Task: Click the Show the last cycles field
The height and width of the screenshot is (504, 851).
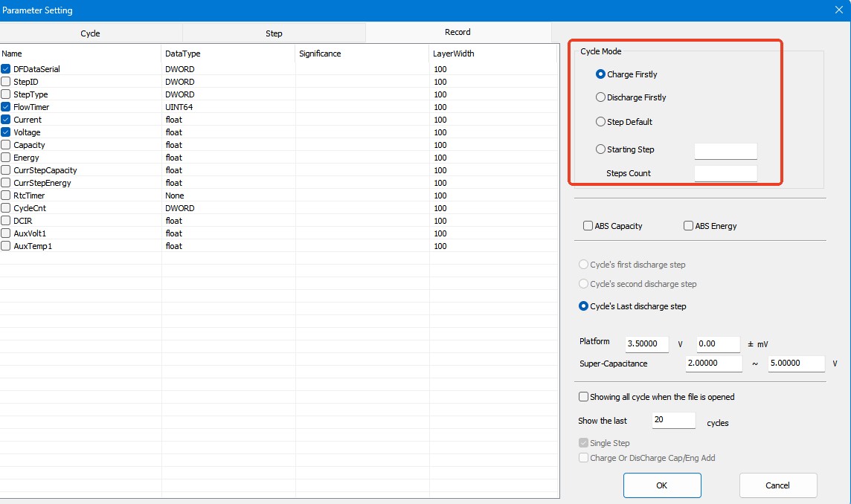Action: 673,420
